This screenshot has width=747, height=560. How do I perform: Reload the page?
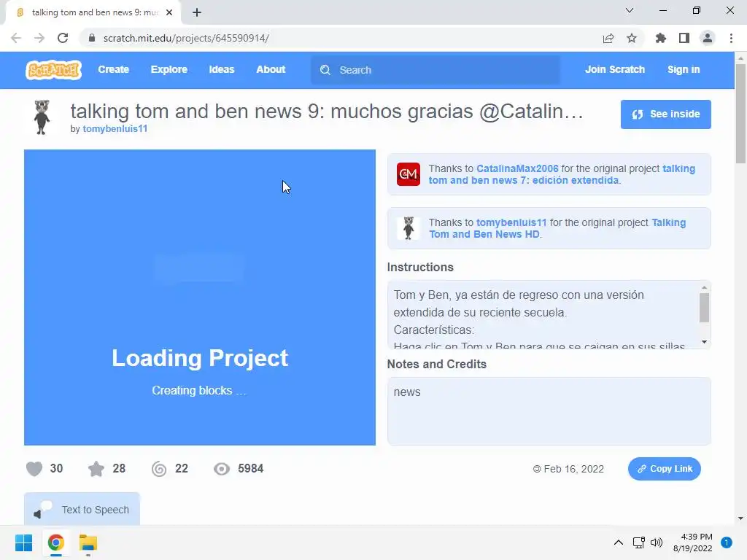(63, 38)
